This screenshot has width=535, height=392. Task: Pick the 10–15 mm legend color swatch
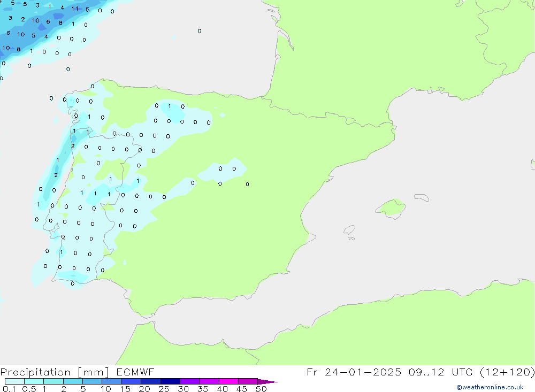tap(112, 381)
